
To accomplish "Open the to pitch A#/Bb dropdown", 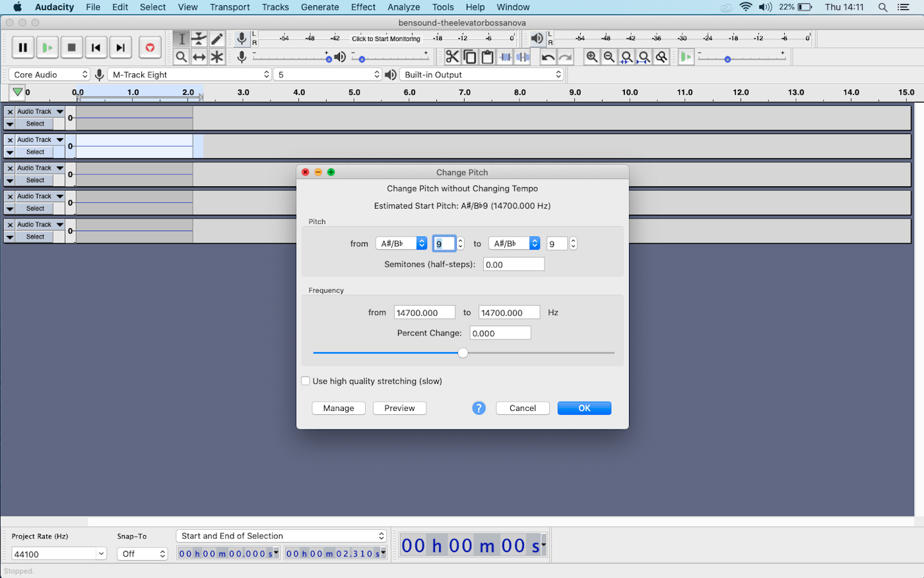I will click(514, 243).
